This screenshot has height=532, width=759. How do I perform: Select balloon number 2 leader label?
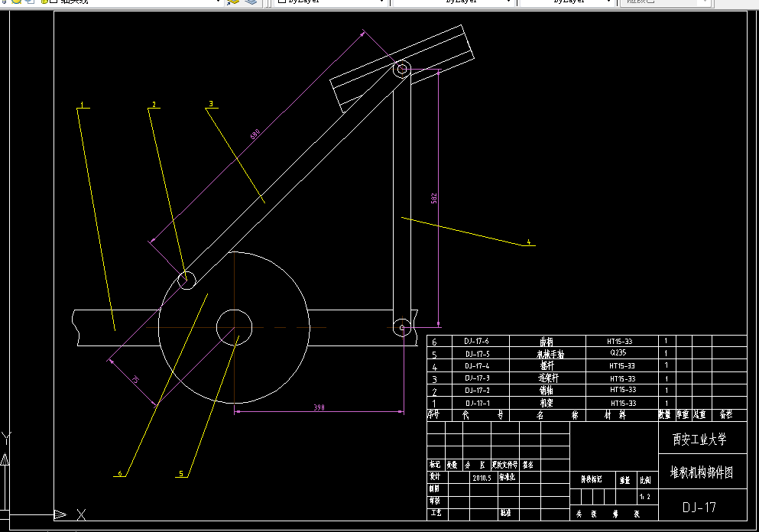click(154, 105)
